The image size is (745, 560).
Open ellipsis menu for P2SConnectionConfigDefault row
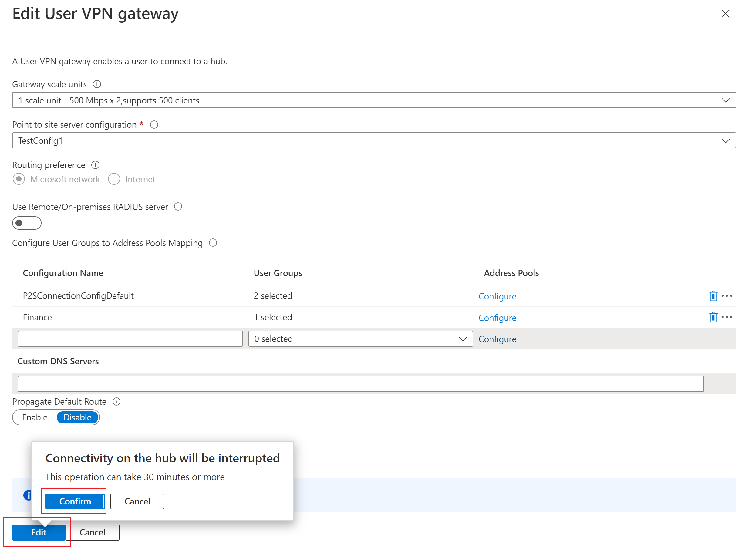[x=727, y=296]
